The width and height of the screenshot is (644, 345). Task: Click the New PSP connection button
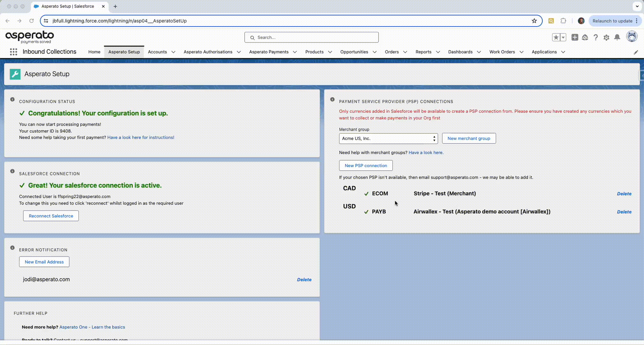tap(366, 165)
